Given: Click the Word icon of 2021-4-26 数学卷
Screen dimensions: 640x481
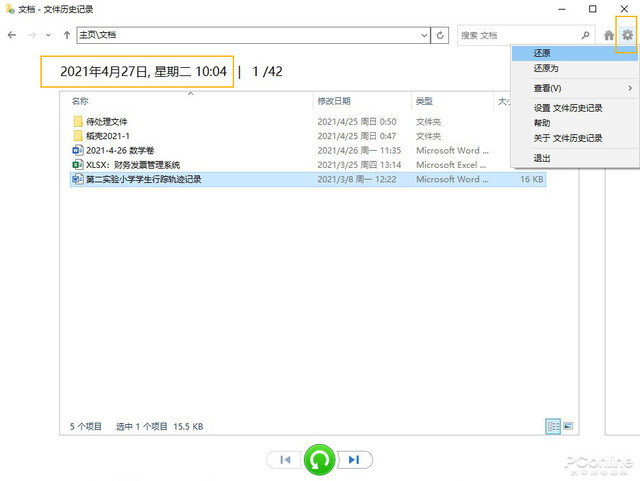Looking at the screenshot, I should pyautogui.click(x=78, y=150).
